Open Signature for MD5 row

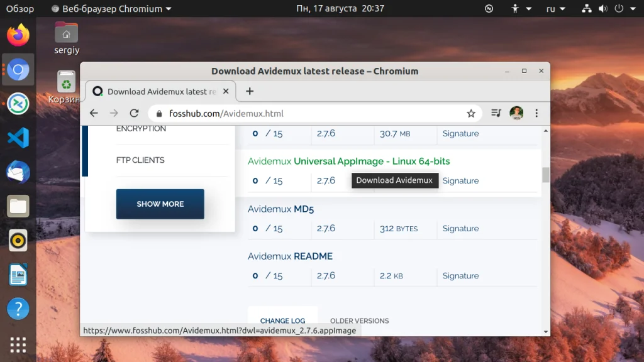[460, 228]
